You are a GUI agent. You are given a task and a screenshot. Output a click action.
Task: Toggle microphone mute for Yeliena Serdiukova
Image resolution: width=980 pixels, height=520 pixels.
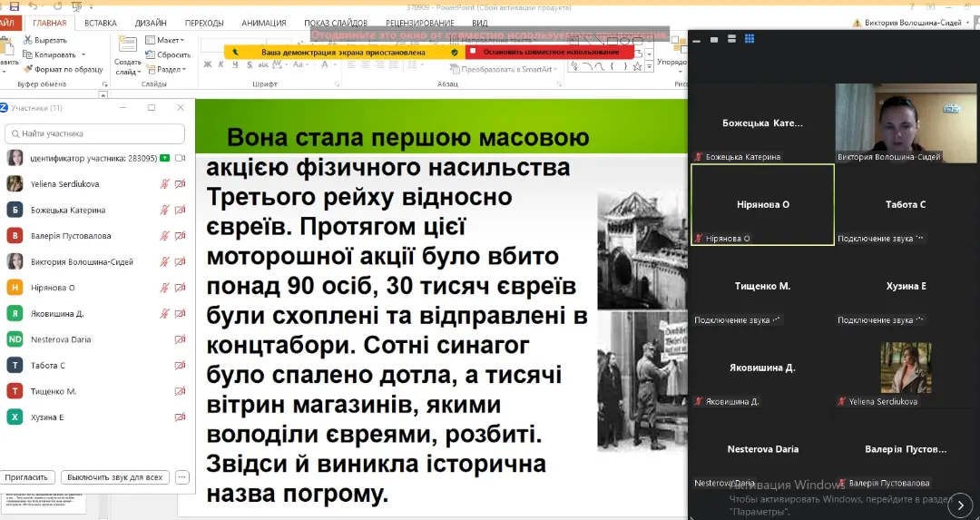(164, 184)
